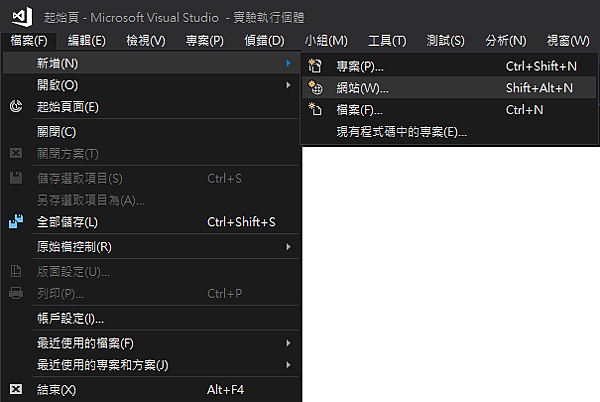Screen dimensions: 600x402
Task: Expand the 開啟(O) submenu arrow
Action: coord(289,85)
